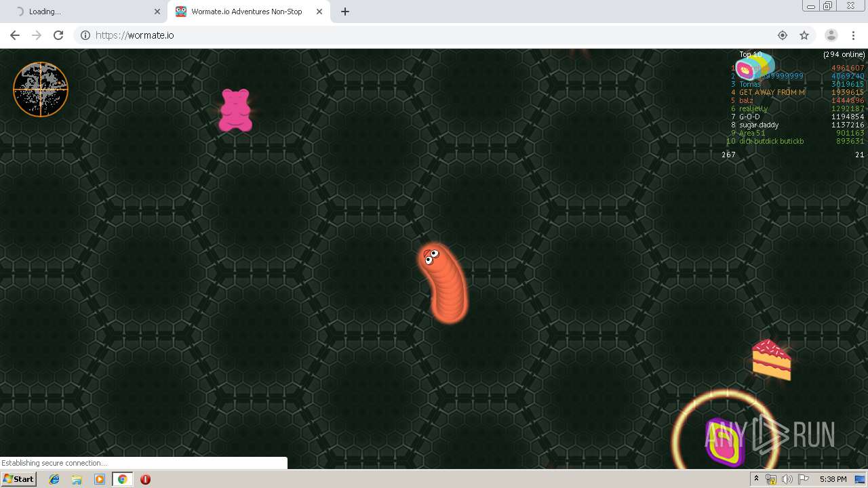Click the orange worm's head
The width and height of the screenshot is (868, 488).
pyautogui.click(x=431, y=256)
